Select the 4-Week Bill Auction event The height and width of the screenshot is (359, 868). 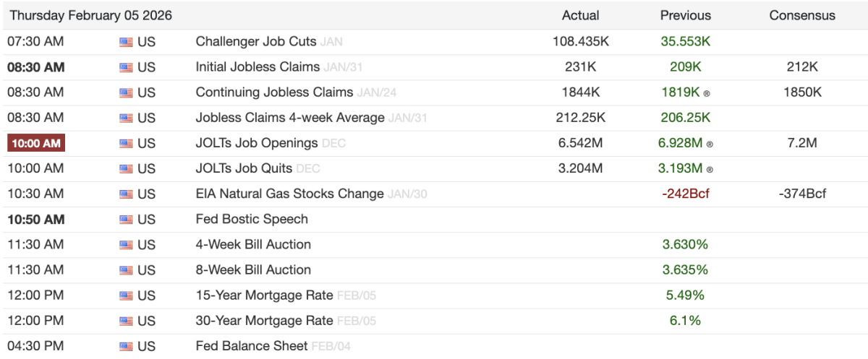pyautogui.click(x=253, y=244)
